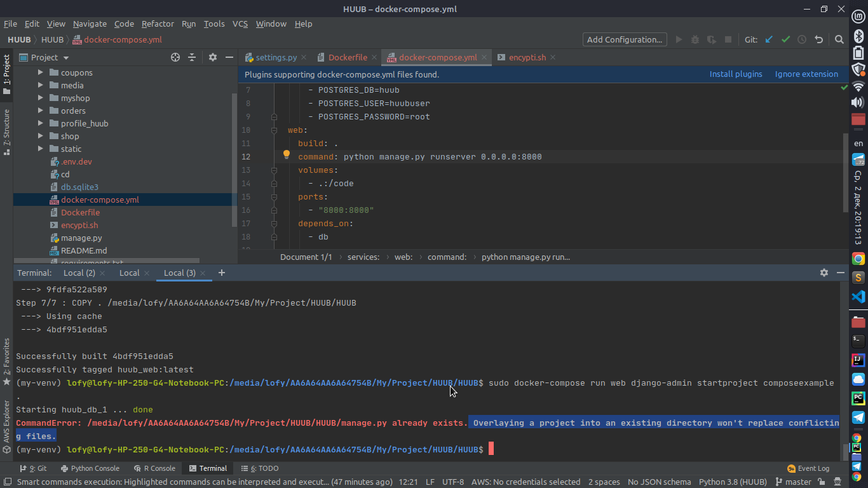Open Project panel settings gear
868x488 pixels.
point(213,57)
